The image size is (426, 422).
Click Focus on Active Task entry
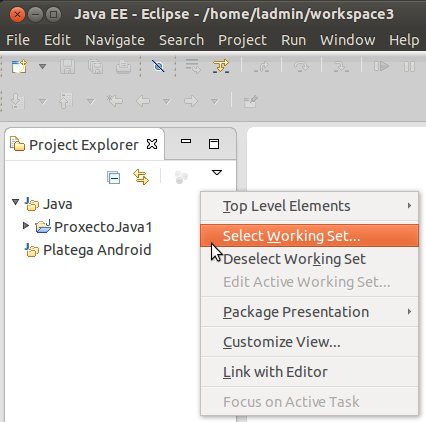click(x=309, y=402)
